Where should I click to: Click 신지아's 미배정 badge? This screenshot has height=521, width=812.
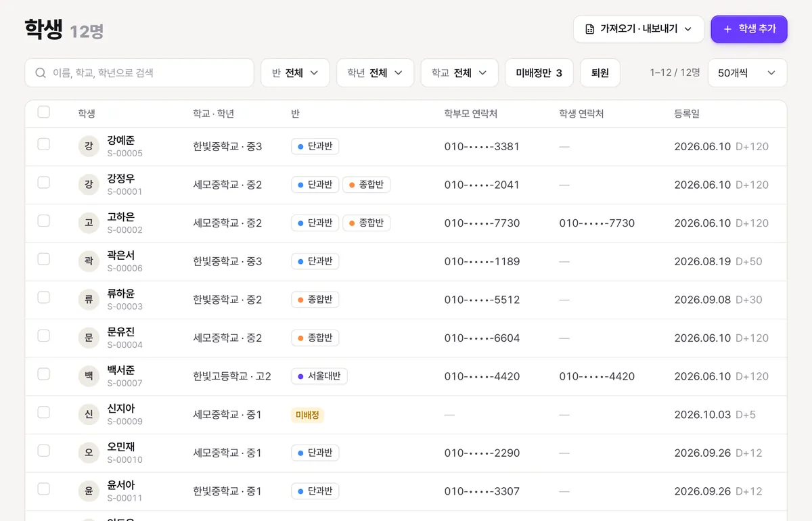[x=307, y=415]
